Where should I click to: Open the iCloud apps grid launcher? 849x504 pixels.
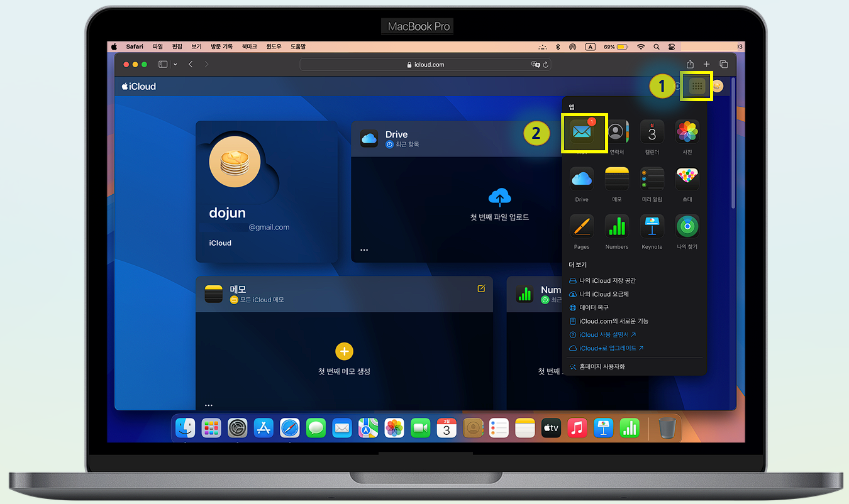(x=697, y=86)
